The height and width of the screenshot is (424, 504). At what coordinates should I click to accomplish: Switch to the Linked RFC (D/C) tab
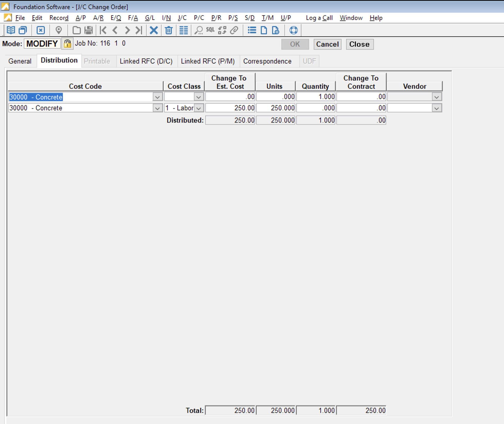(146, 61)
